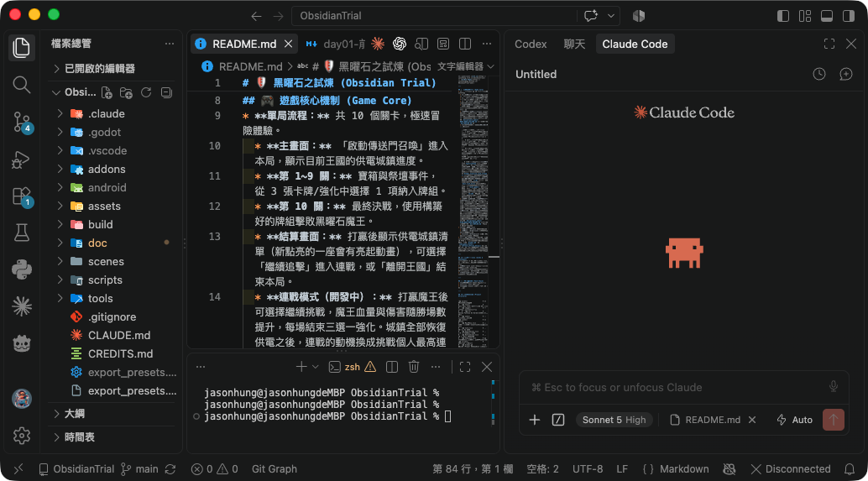868x481 pixels.
Task: Toggle the primary sidebar layout button
Action: [782, 16]
